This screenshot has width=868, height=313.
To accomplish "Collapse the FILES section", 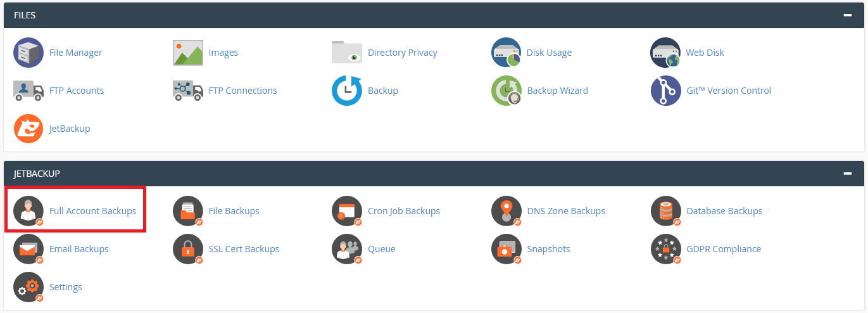I will point(847,15).
